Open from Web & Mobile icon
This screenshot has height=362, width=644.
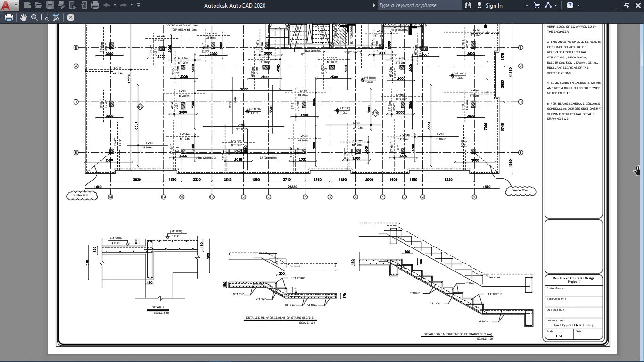tap(72, 5)
